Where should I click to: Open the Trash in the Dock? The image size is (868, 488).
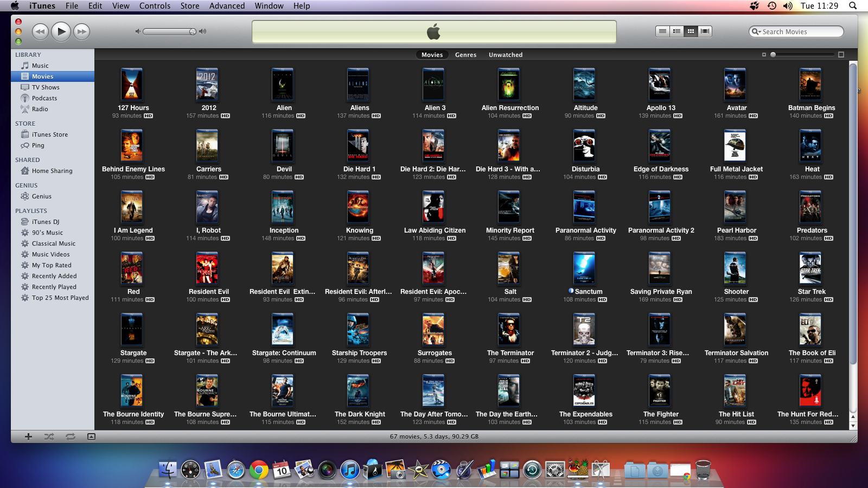703,470
